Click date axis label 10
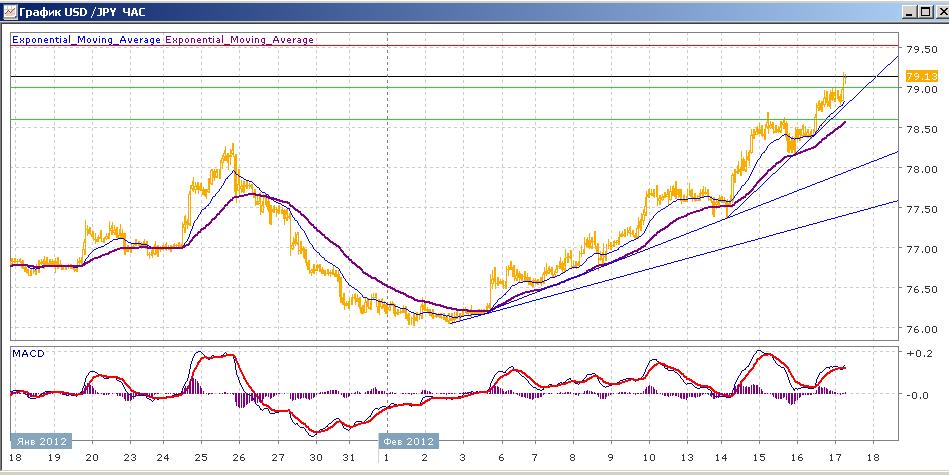Image resolution: width=949 pixels, height=476 pixels. pyautogui.click(x=649, y=457)
